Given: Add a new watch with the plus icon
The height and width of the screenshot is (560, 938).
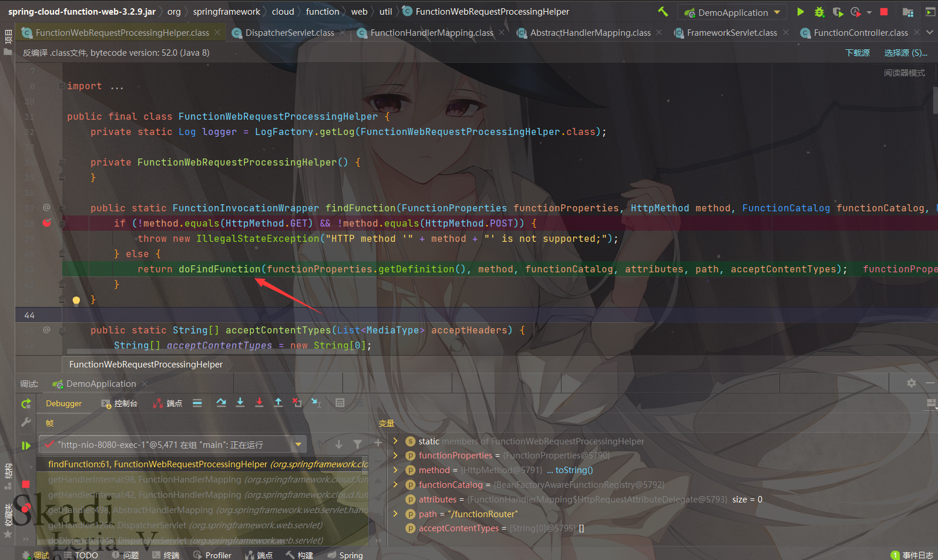Looking at the screenshot, I should pos(378,443).
